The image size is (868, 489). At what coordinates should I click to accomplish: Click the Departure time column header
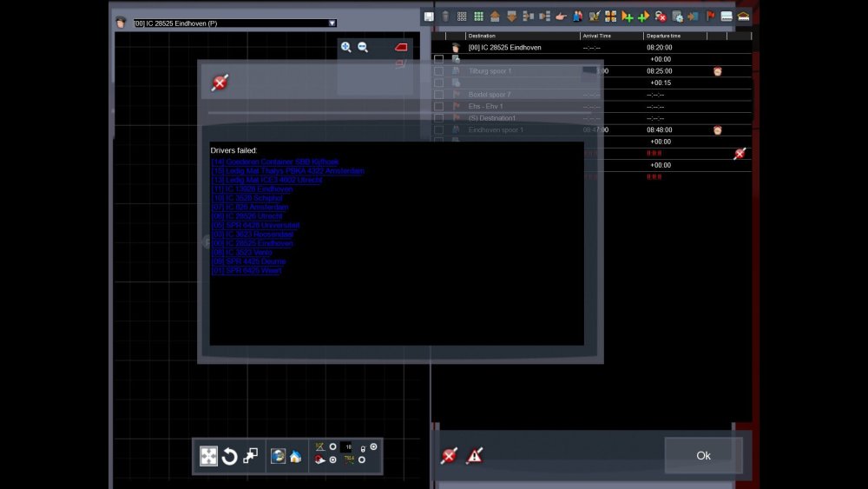point(664,36)
